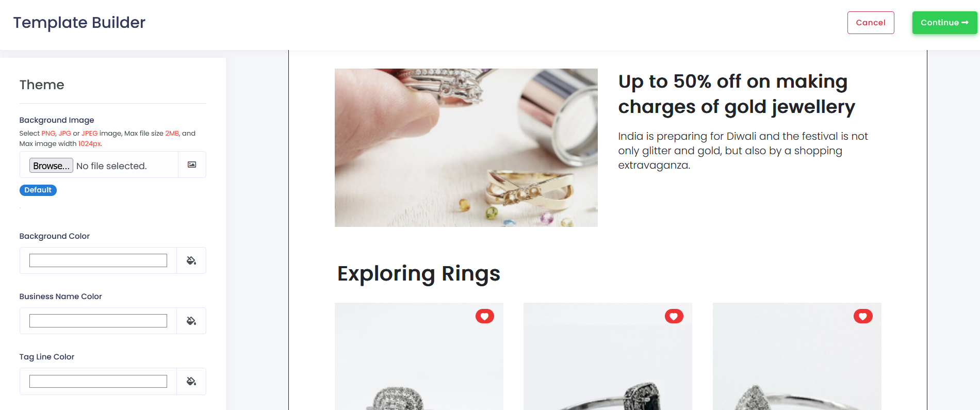This screenshot has width=980, height=410.
Task: Like the second ring with heart icon
Action: coord(674,316)
